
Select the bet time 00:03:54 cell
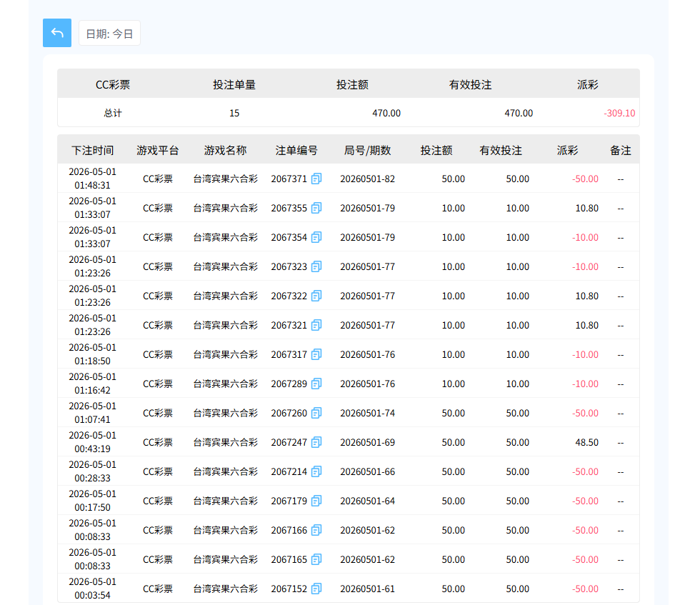(92, 589)
